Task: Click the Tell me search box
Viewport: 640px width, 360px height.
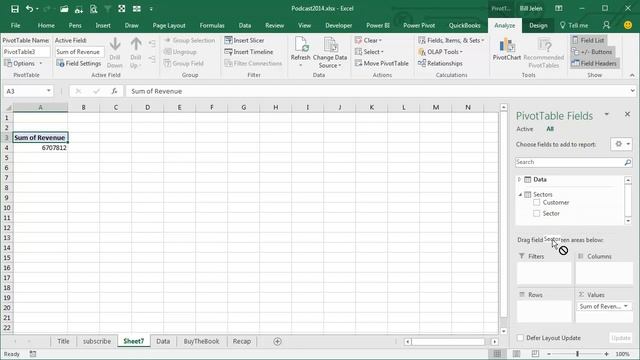Action: 574,25
